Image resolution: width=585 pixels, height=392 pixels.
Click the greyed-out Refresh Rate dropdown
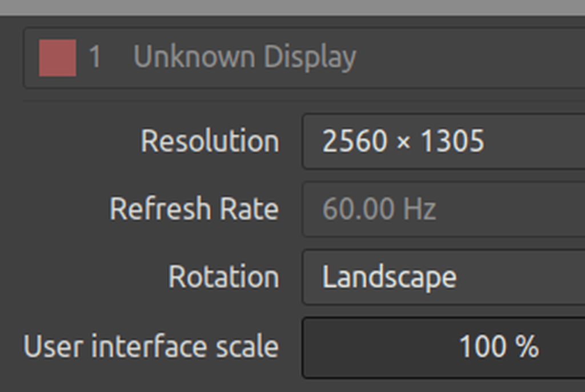pos(443,209)
